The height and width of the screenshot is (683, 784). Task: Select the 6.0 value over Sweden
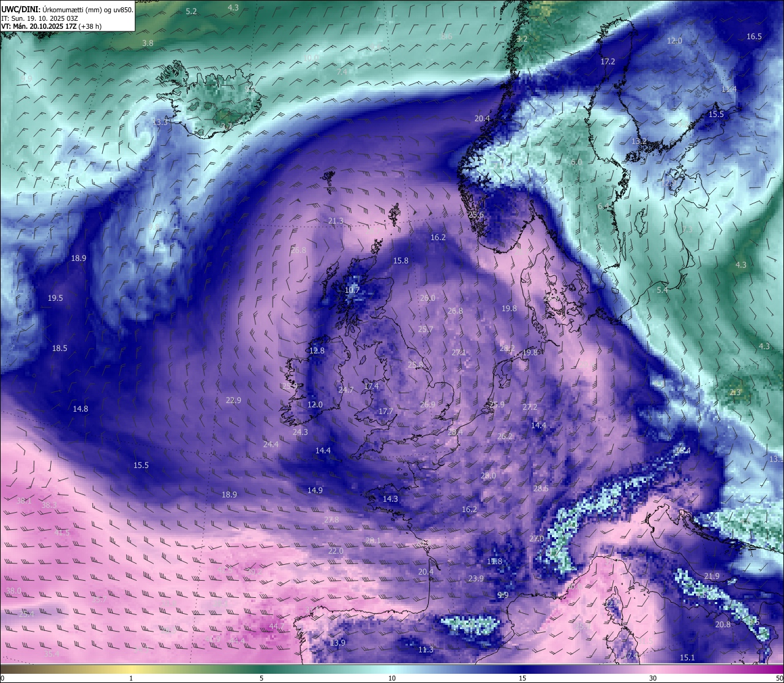(x=576, y=162)
